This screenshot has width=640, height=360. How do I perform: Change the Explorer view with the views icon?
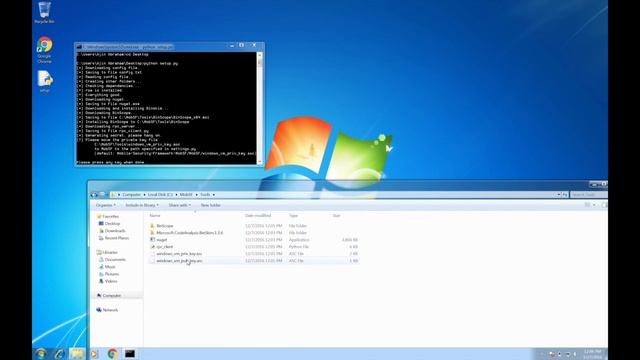click(587, 205)
